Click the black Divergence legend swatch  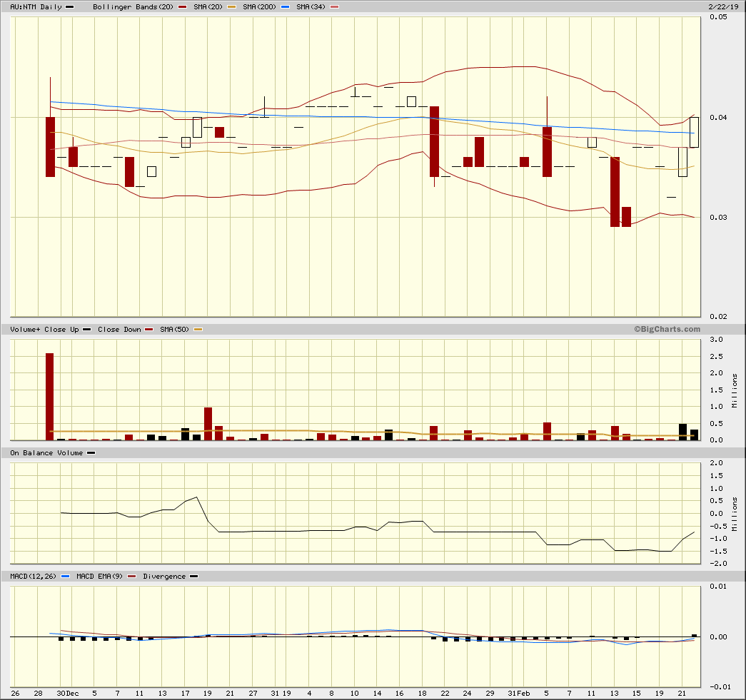193,576
